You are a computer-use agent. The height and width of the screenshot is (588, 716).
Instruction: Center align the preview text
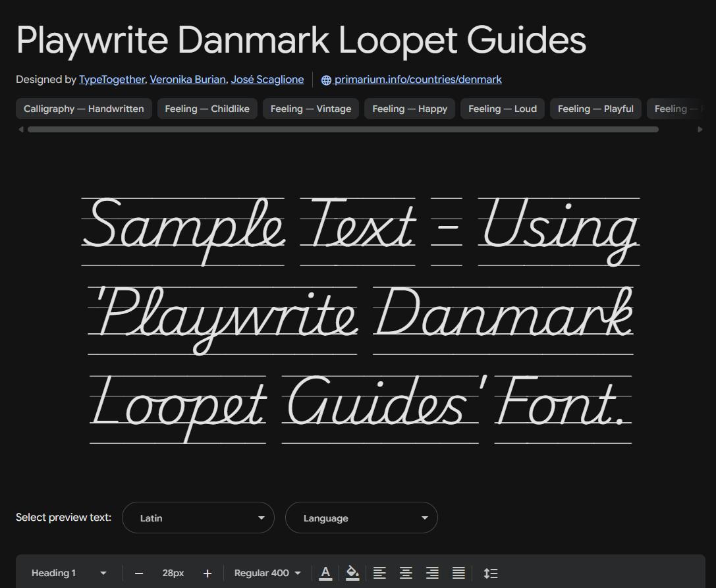(406, 573)
